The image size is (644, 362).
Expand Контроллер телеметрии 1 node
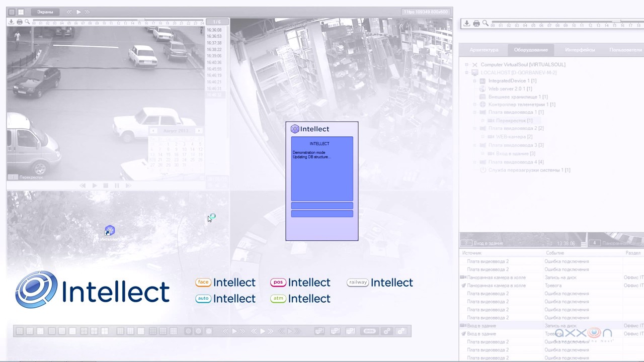[x=474, y=105]
